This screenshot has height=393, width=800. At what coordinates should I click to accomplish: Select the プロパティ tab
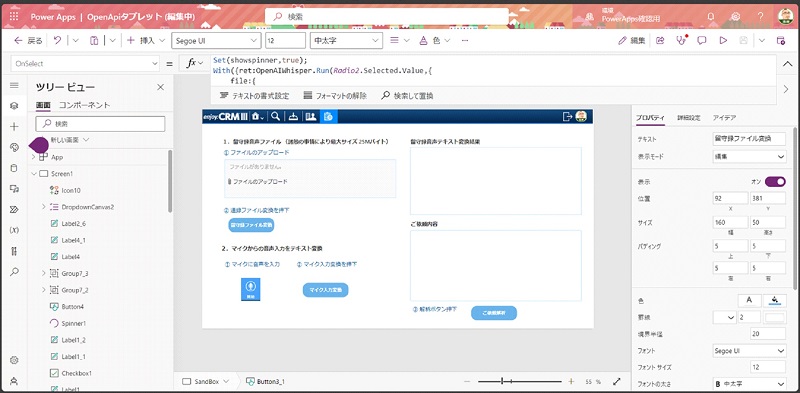pyautogui.click(x=650, y=117)
